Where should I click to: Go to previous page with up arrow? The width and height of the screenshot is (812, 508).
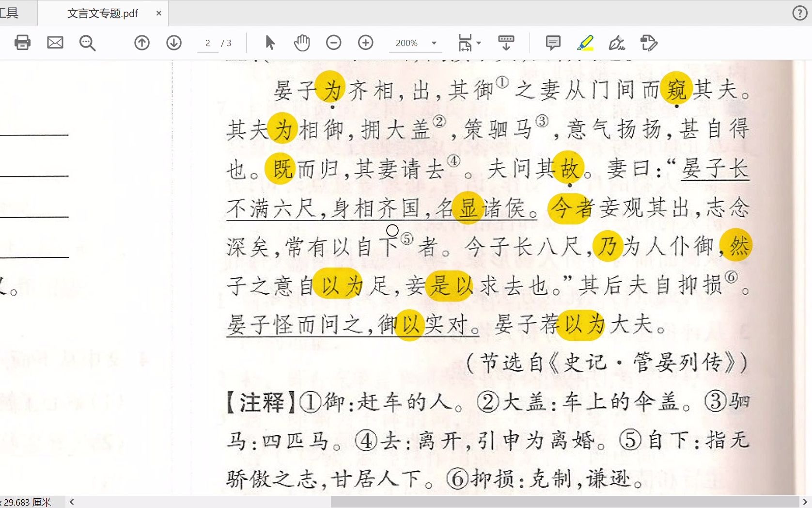(142, 43)
